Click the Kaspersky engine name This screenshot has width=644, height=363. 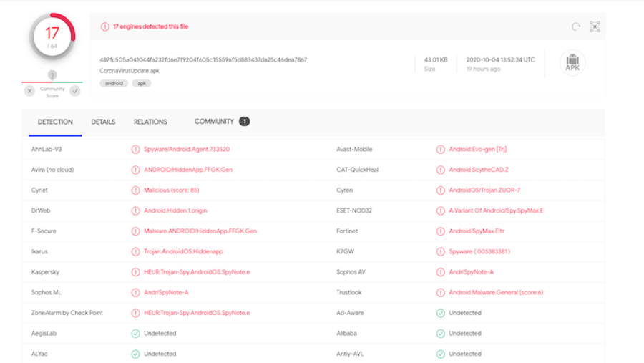pyautogui.click(x=45, y=272)
